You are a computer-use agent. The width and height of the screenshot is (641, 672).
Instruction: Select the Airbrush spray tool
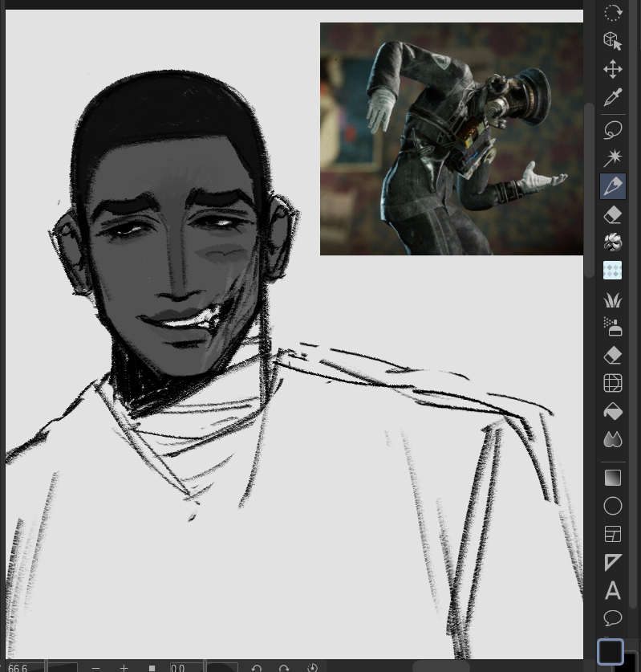pyautogui.click(x=613, y=327)
